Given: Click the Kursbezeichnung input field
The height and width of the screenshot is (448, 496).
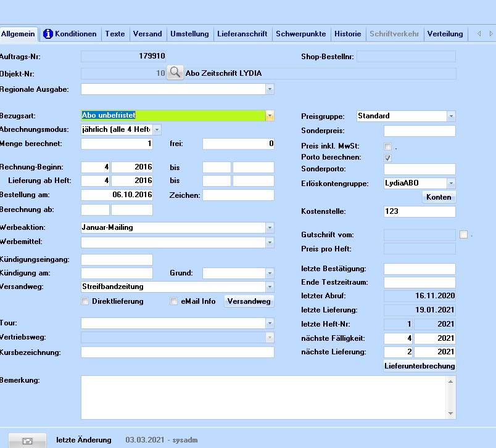Looking at the screenshot, I should tap(178, 352).
